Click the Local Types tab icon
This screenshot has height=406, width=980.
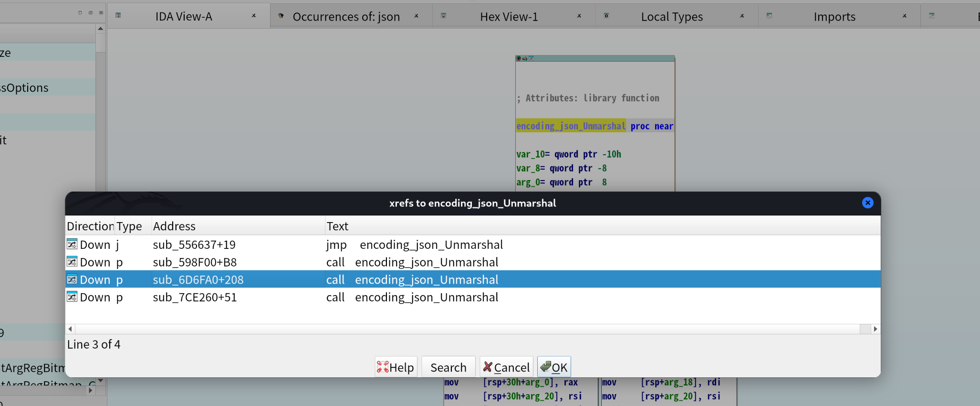click(x=606, y=16)
